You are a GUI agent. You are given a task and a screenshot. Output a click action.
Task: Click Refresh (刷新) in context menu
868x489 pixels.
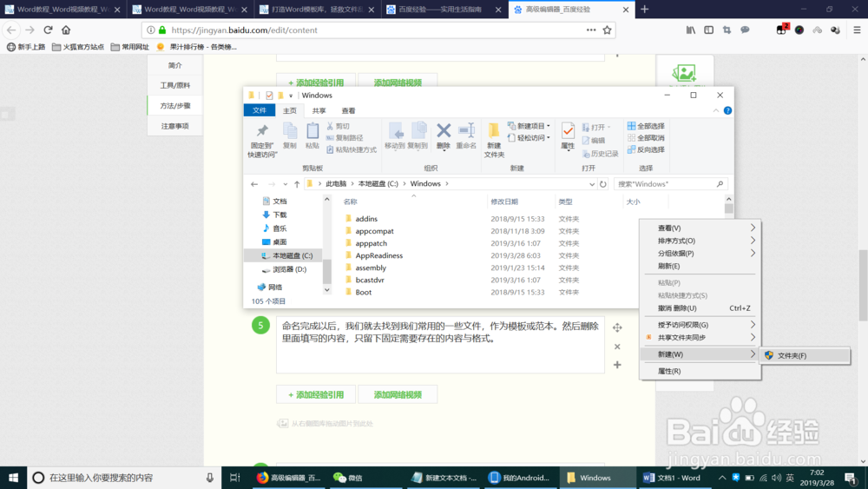(x=700, y=266)
